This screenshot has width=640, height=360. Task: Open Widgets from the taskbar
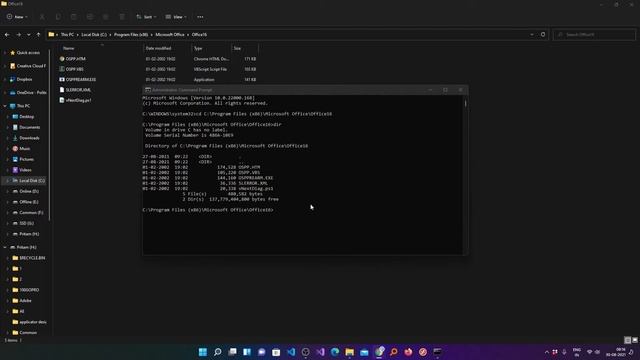click(247, 352)
